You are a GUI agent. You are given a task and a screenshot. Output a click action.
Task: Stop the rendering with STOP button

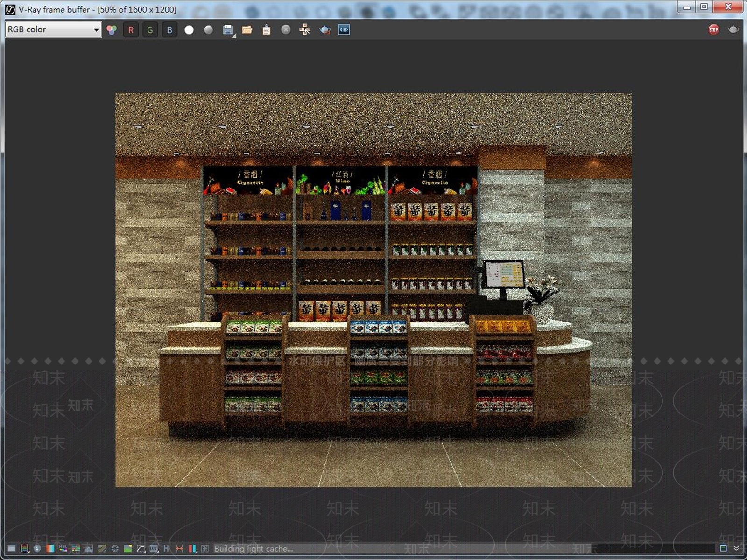coord(713,30)
